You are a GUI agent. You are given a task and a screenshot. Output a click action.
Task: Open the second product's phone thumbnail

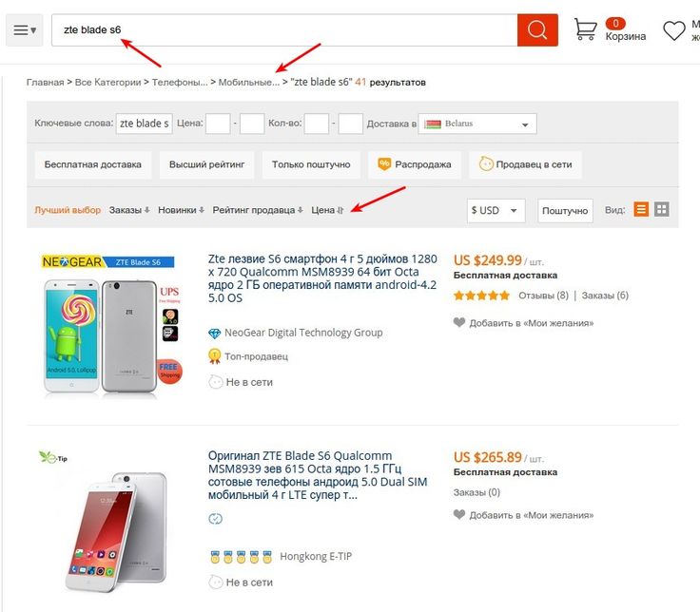pyautogui.click(x=117, y=531)
